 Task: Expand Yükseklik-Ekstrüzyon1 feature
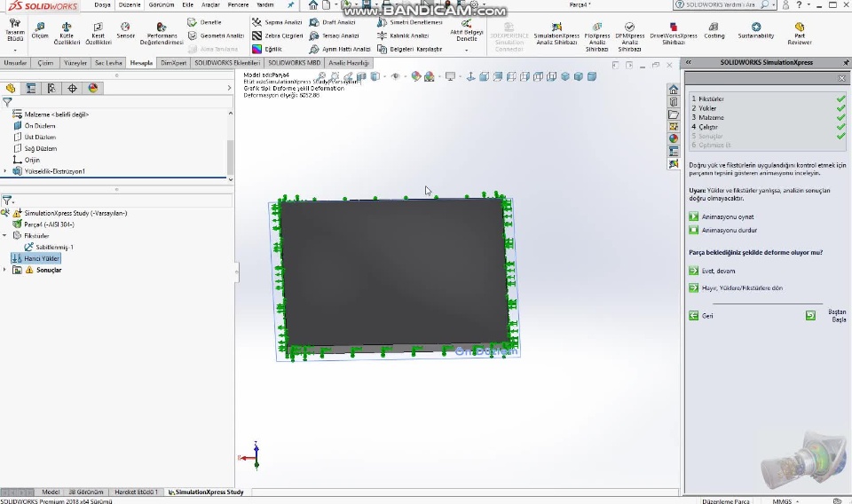point(5,171)
